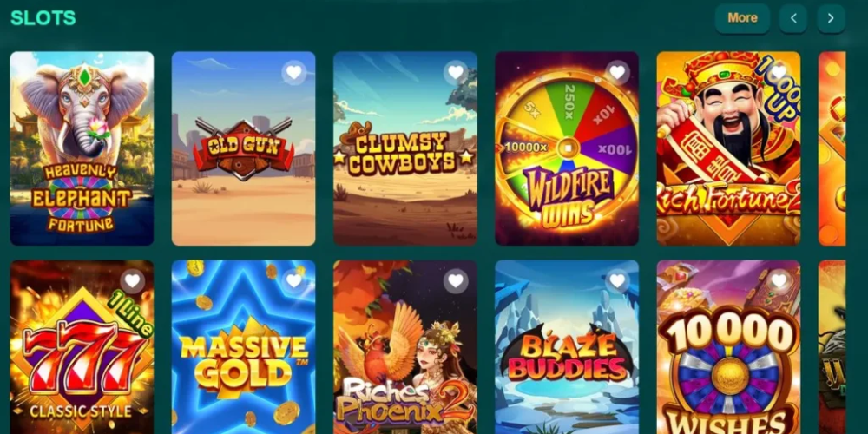The width and height of the screenshot is (868, 434).
Task: Click heart icon on Blaze Buddies
Action: point(617,281)
